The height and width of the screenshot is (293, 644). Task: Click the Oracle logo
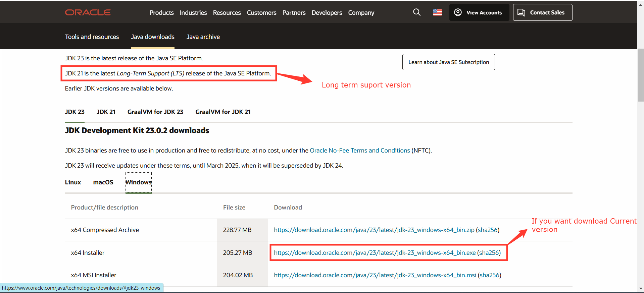click(x=88, y=12)
